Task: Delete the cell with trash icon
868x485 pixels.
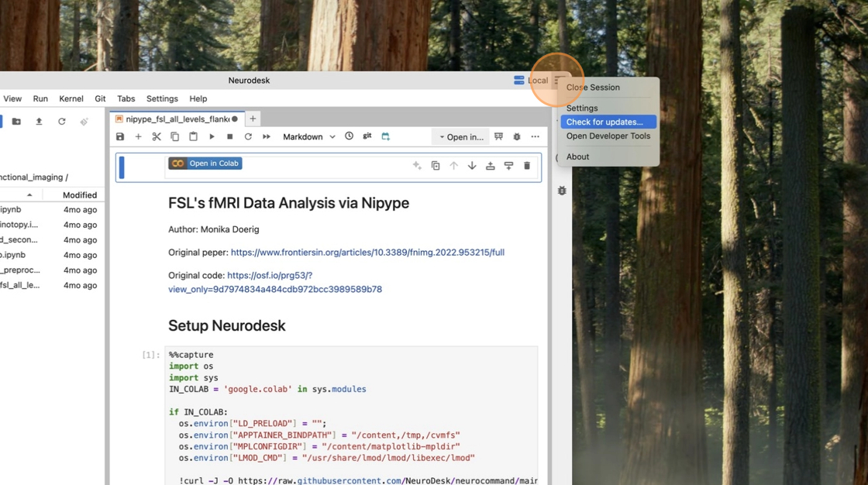Action: [527, 166]
